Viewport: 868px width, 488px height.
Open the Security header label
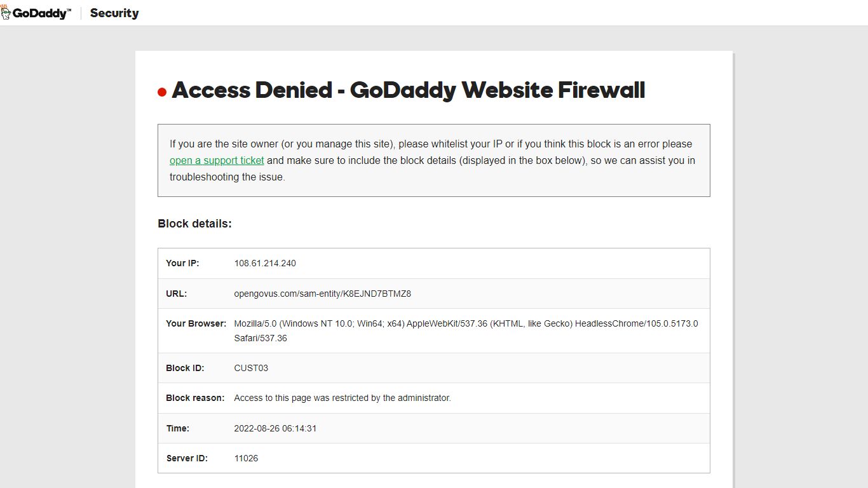point(114,13)
